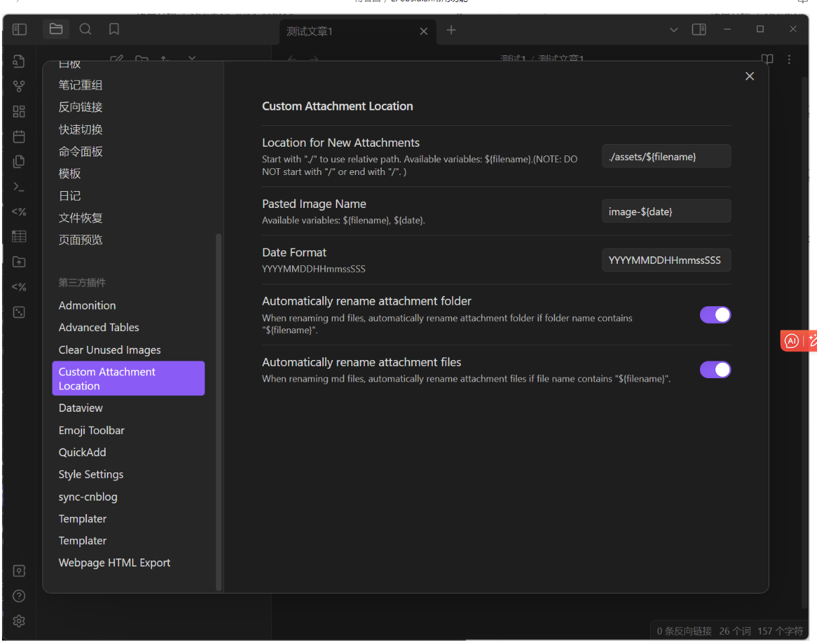This screenshot has width=817, height=644.
Task: Create new canvas with four-squares icon
Action: click(x=19, y=112)
